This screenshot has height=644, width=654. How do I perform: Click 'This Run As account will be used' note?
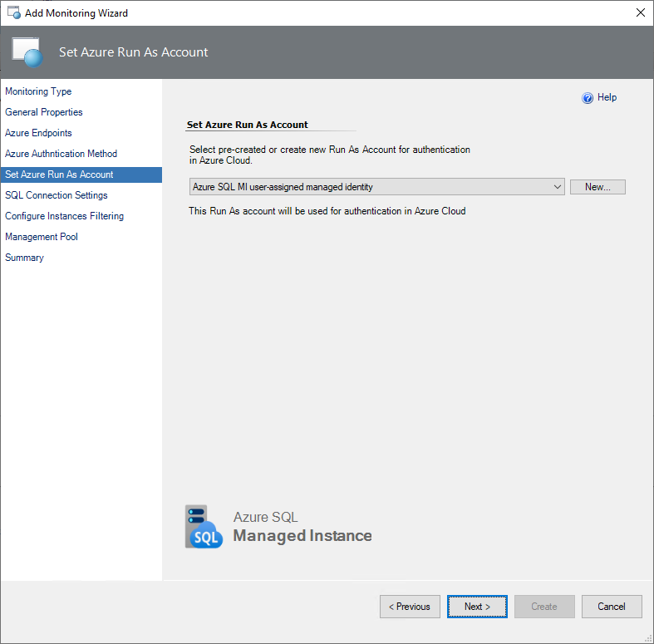click(327, 211)
